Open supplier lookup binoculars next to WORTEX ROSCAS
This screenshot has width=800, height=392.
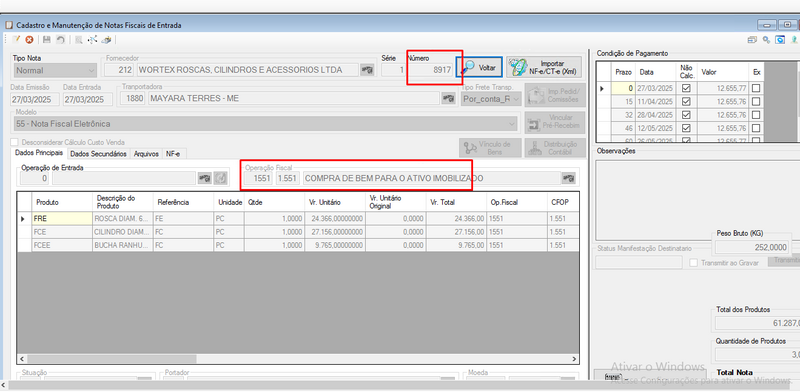(367, 70)
